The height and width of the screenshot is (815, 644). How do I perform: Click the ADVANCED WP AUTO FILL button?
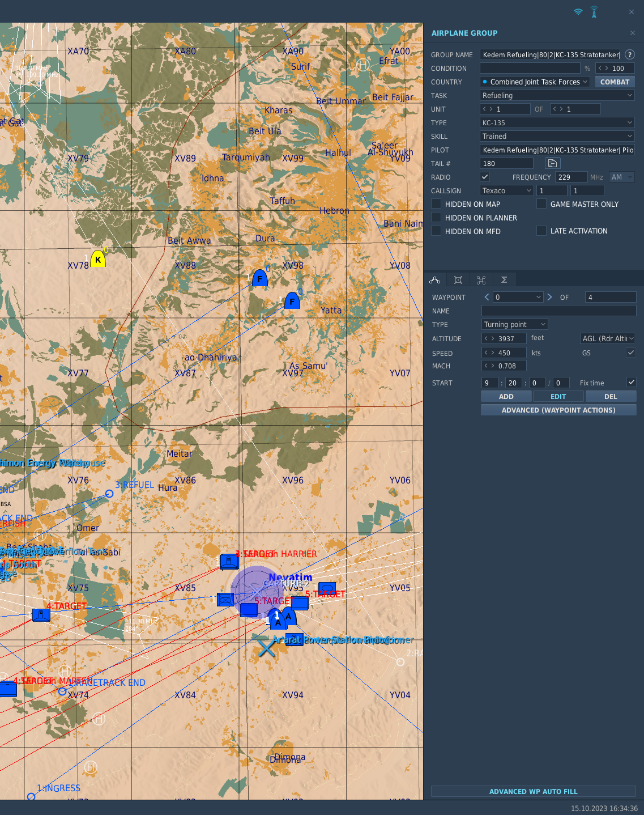point(533,791)
